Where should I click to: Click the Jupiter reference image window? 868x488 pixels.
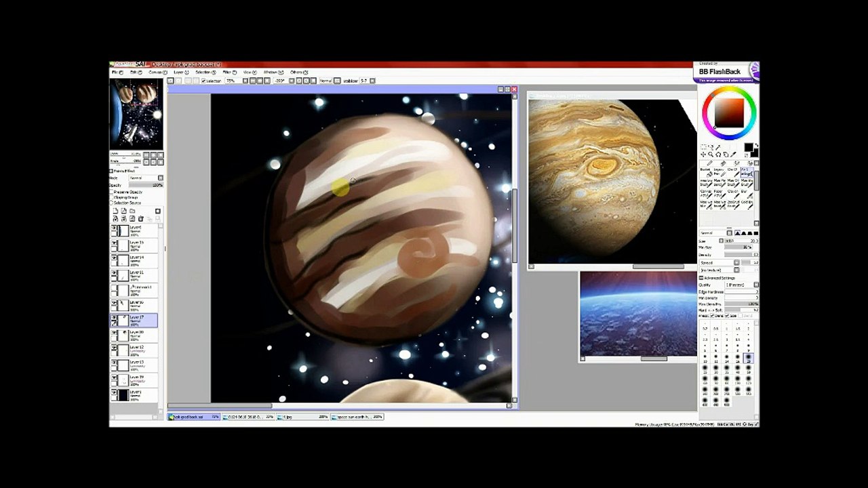(612, 180)
